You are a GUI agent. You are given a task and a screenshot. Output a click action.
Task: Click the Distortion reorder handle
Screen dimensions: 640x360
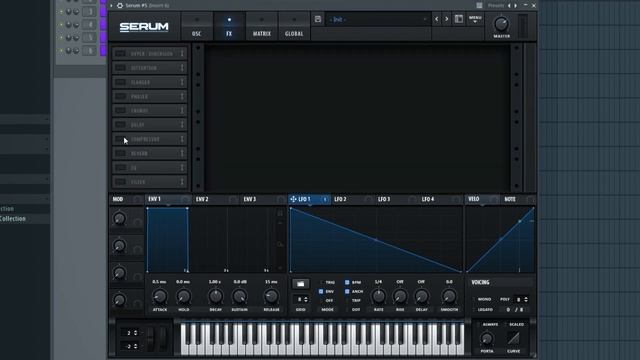coord(182,68)
